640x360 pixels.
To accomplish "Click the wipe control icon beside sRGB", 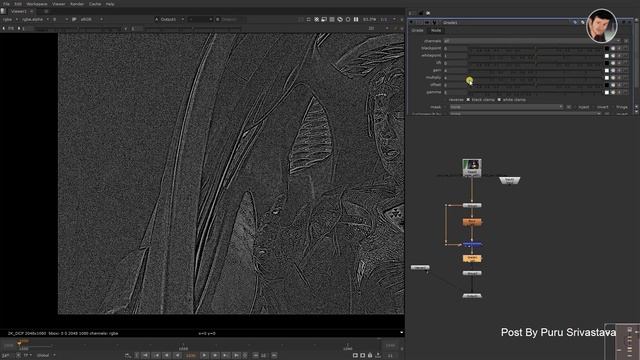I will point(74,19).
